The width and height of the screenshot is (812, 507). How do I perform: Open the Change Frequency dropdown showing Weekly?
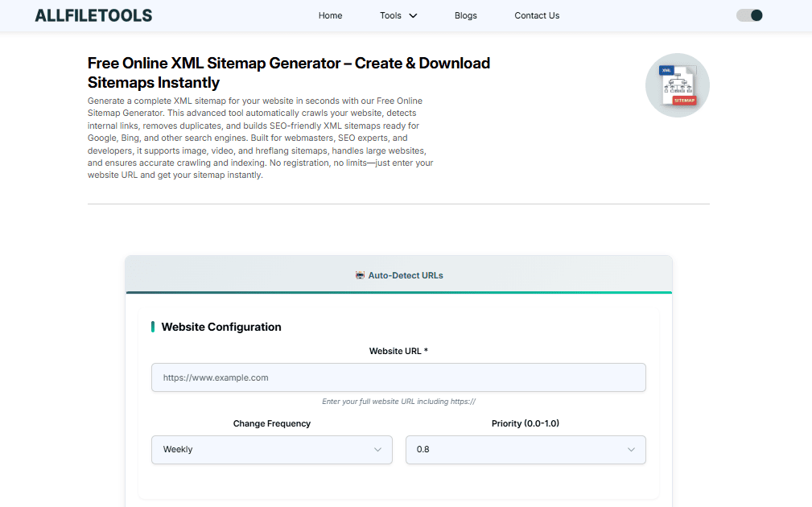point(271,450)
